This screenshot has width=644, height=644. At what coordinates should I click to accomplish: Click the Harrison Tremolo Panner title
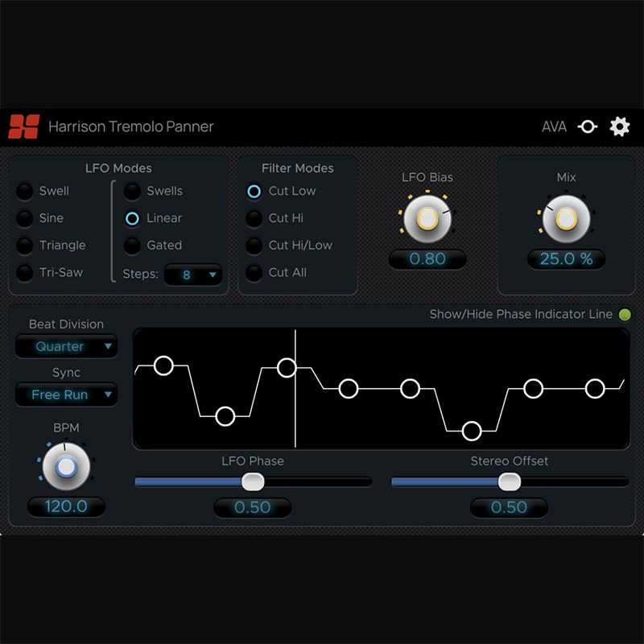(x=131, y=126)
